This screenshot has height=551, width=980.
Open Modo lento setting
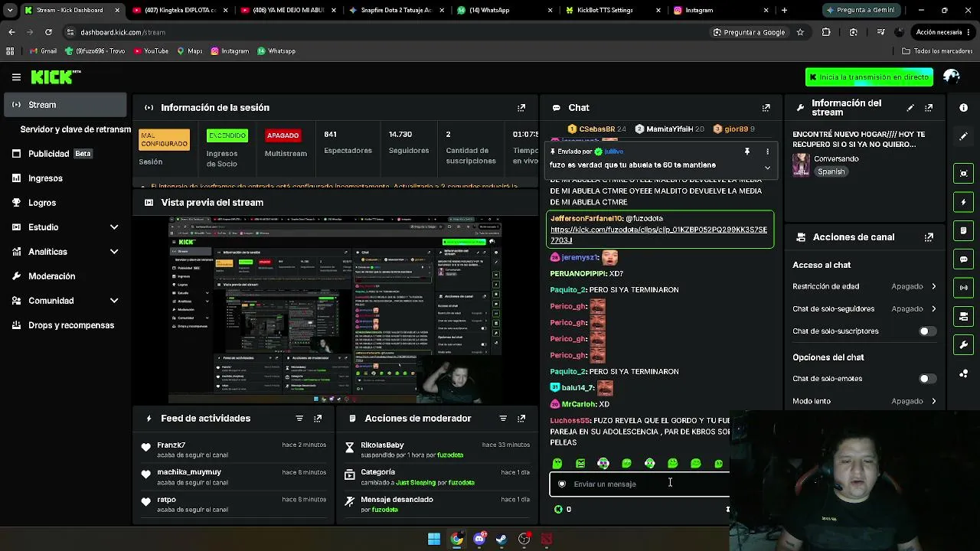pyautogui.click(x=864, y=401)
